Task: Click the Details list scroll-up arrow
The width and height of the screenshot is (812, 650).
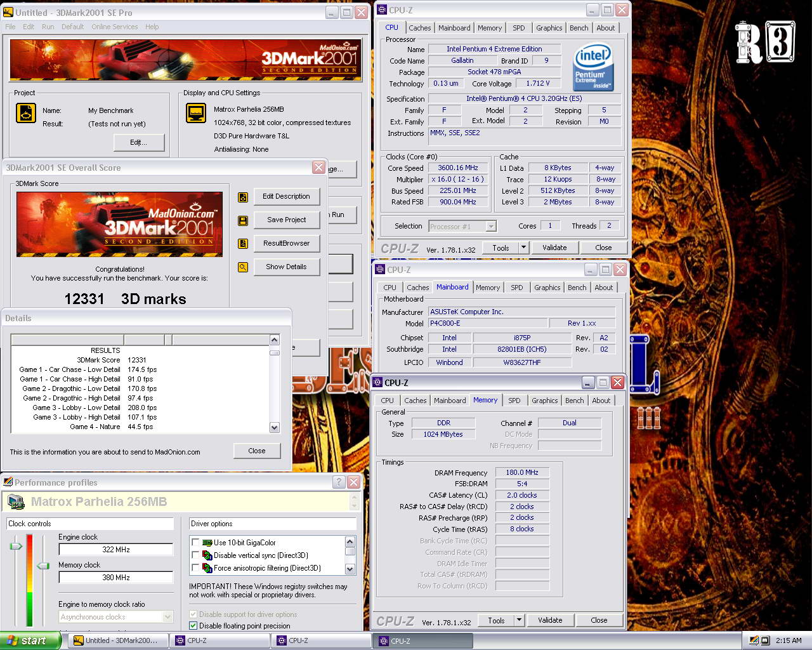Action: coord(275,340)
